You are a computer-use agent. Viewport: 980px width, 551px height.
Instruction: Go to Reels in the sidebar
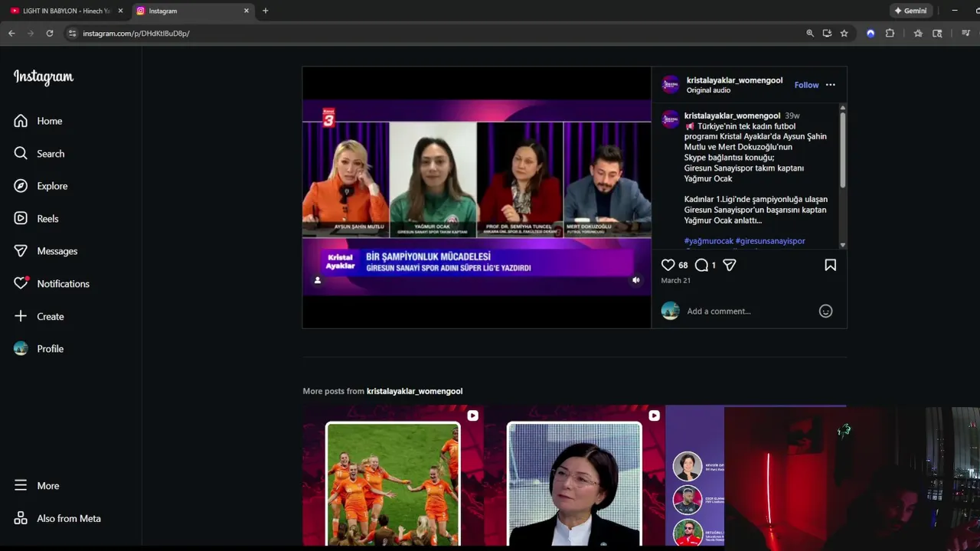(36, 219)
